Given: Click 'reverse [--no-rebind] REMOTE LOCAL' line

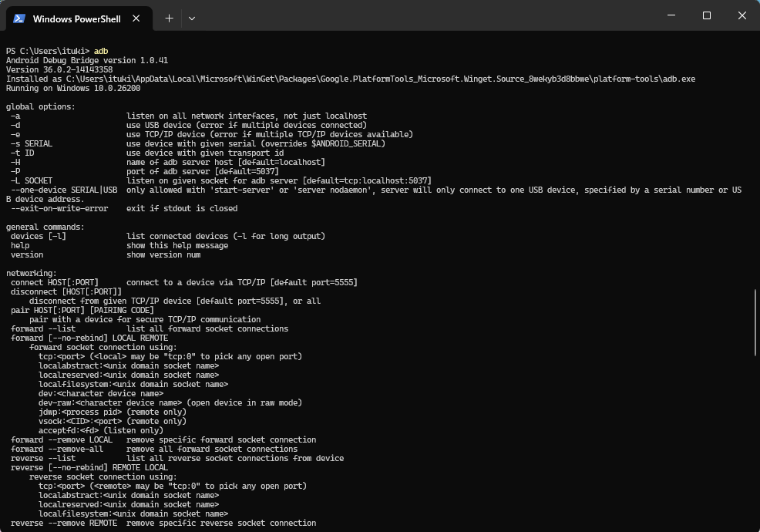Looking at the screenshot, I should [x=89, y=467].
